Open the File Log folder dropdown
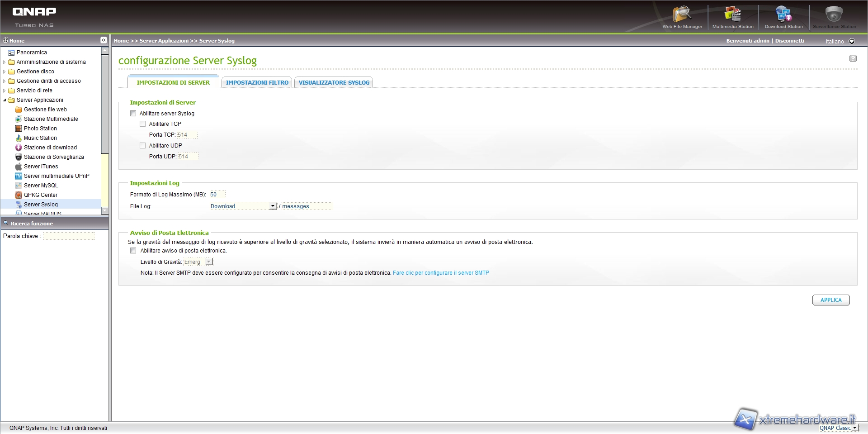This screenshot has height=434, width=868. [273, 206]
